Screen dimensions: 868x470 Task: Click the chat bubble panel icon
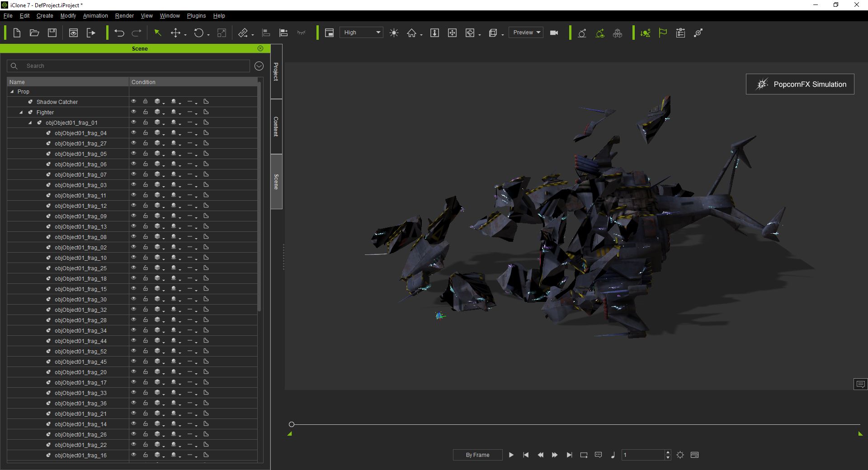(x=860, y=384)
